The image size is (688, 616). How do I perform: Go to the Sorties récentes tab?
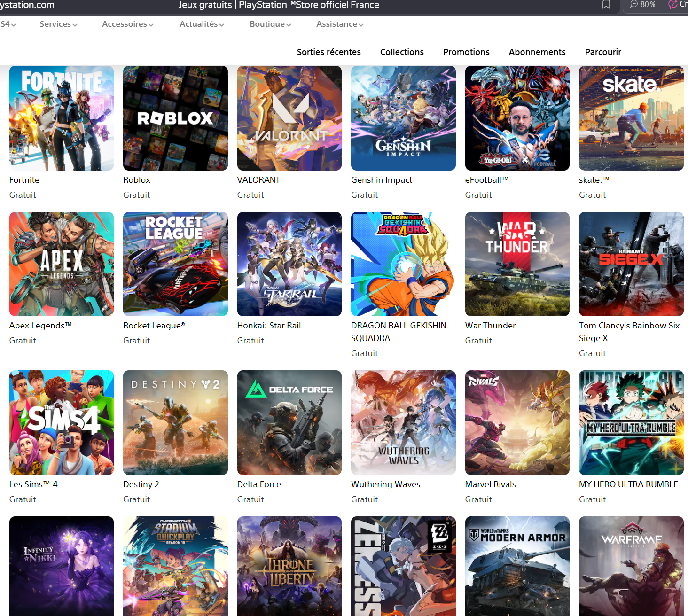pos(329,52)
